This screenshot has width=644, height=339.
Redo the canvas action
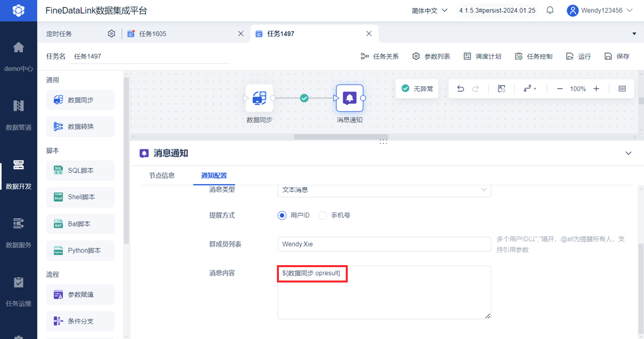(x=476, y=89)
